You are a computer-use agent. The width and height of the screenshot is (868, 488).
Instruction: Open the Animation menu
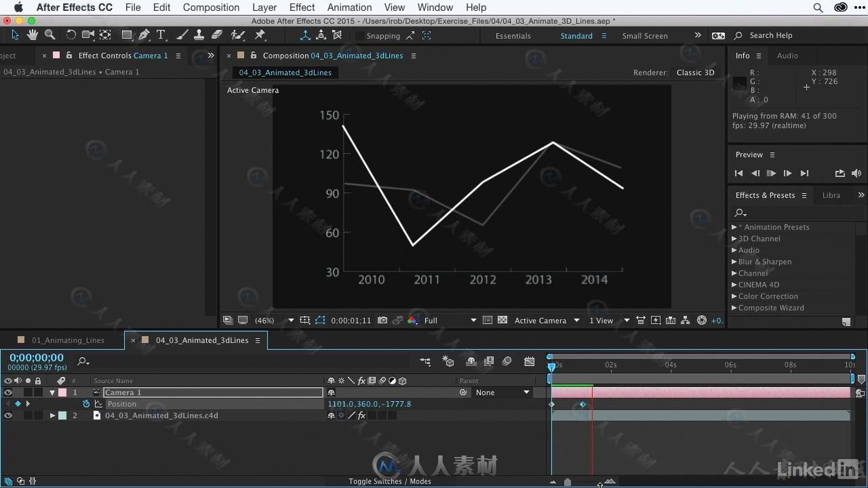click(349, 7)
